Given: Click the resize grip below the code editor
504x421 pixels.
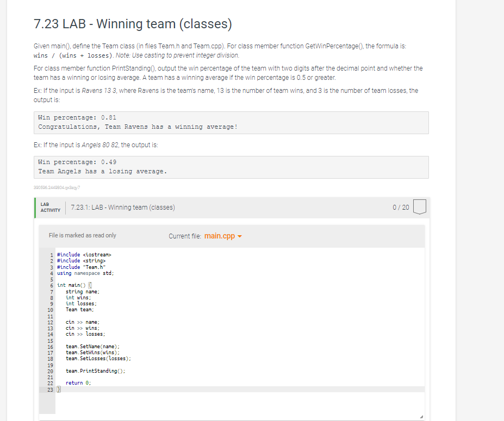Looking at the screenshot, I should pos(421,415).
